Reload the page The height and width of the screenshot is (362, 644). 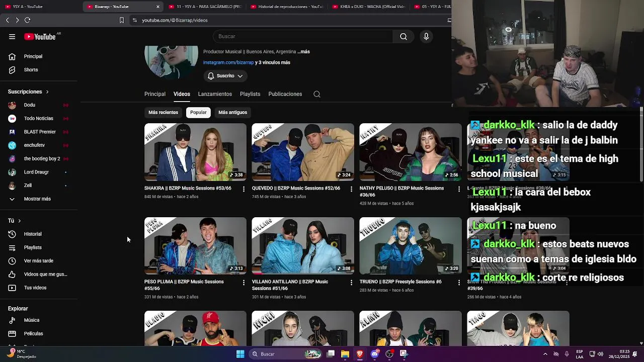27,20
